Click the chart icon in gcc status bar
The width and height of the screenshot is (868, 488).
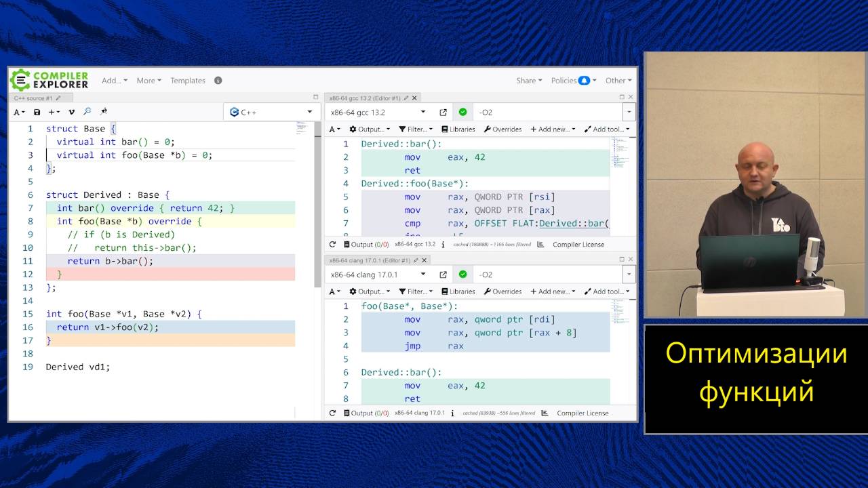[541, 245]
